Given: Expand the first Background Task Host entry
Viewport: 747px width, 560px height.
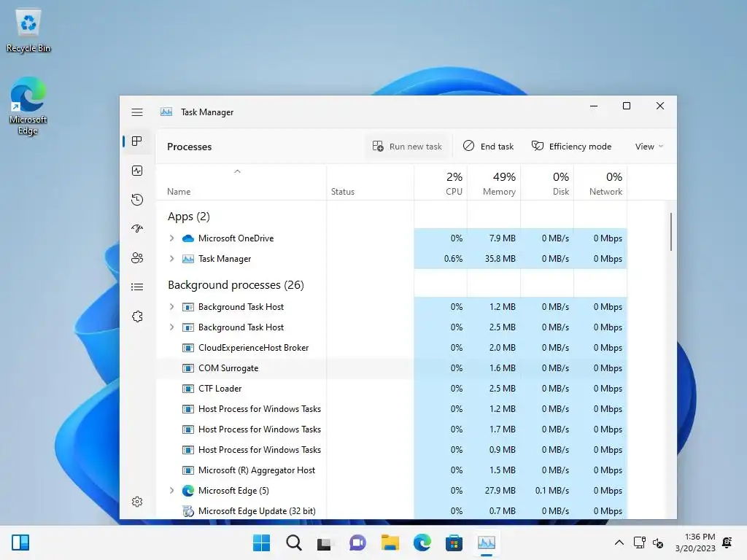Looking at the screenshot, I should tap(171, 307).
